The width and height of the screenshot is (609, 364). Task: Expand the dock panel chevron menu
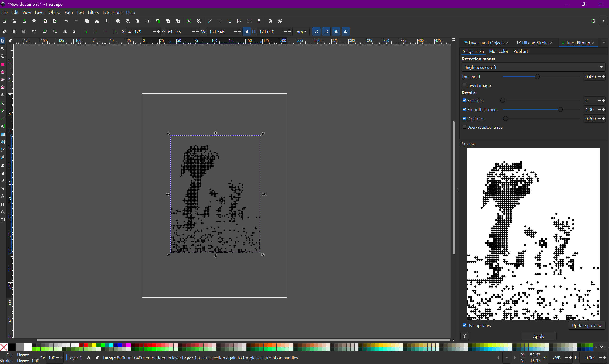(x=604, y=43)
